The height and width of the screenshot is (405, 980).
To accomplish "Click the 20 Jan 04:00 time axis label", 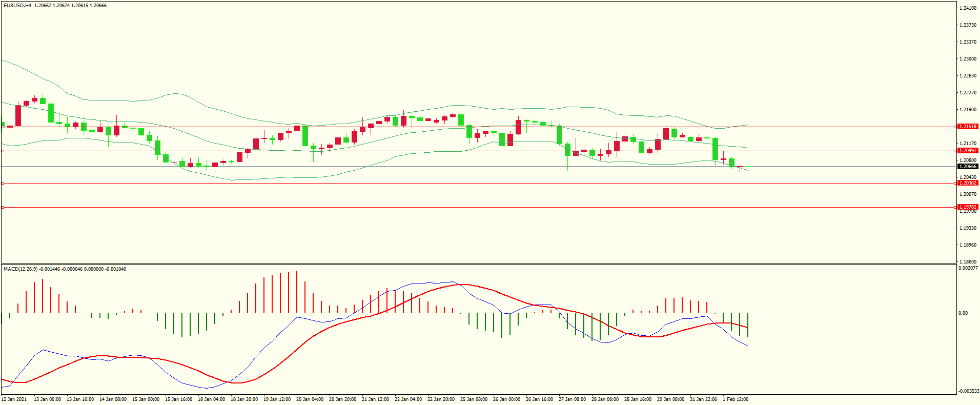I will tap(310, 399).
